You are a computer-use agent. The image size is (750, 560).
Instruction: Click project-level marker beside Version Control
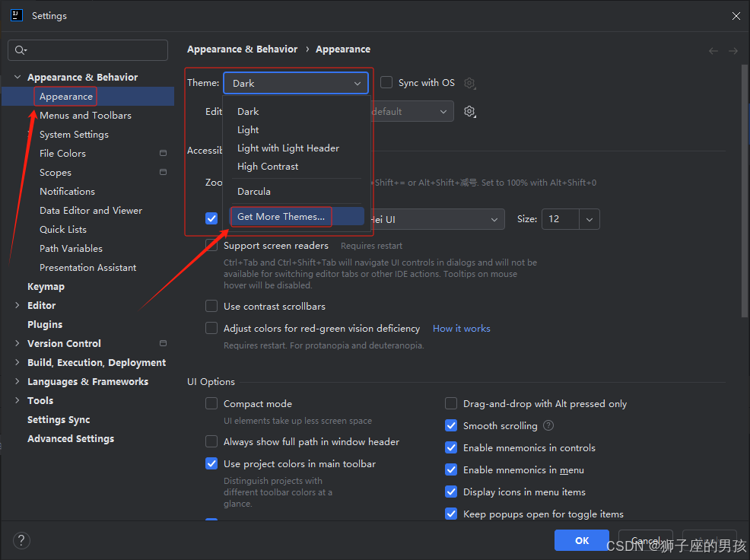tap(163, 343)
